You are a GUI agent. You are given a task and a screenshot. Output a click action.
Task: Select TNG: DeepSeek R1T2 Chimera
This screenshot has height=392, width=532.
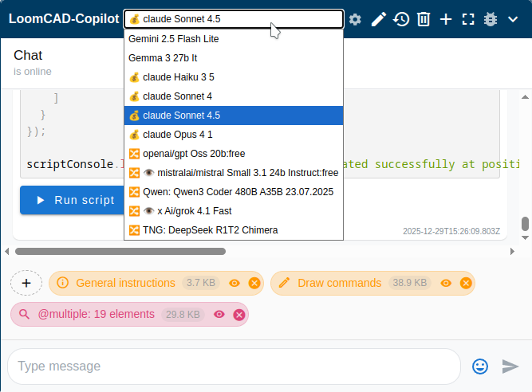[234, 230]
